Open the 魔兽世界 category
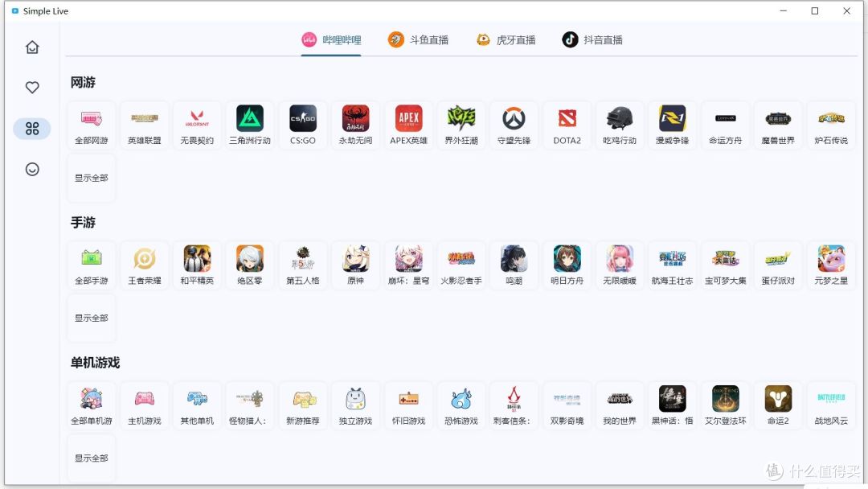The height and width of the screenshot is (489, 868). click(778, 125)
